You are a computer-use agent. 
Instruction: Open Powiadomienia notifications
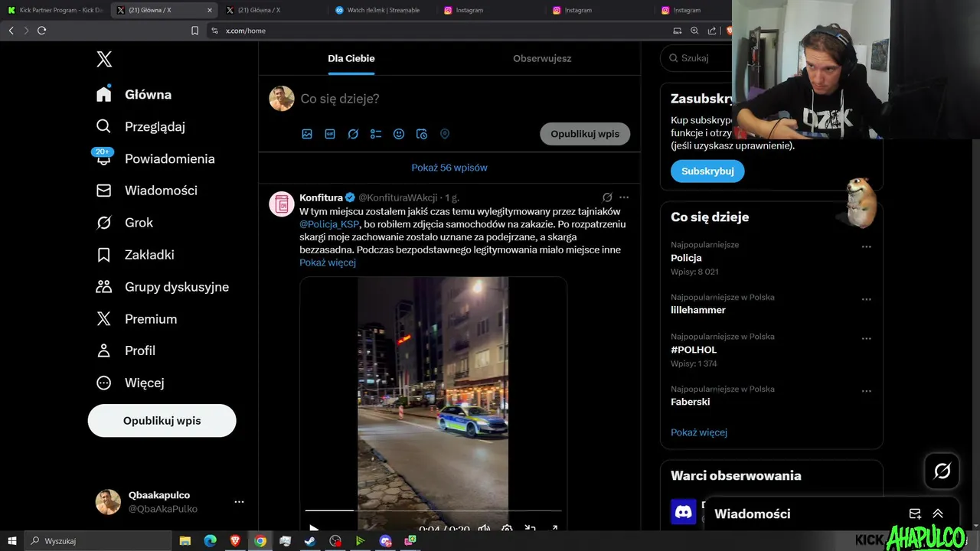pos(155,158)
